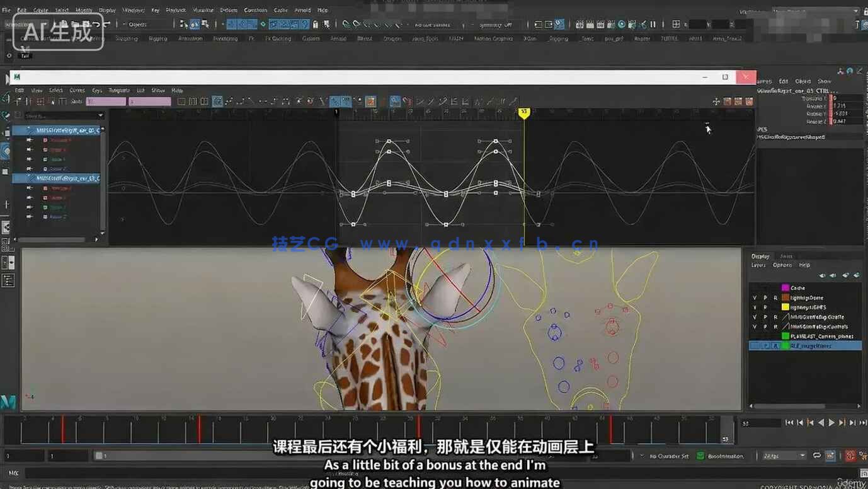Viewport: 868px width, 489px height.
Task: Click the green BaseAnimation layer icon
Action: click(700, 456)
